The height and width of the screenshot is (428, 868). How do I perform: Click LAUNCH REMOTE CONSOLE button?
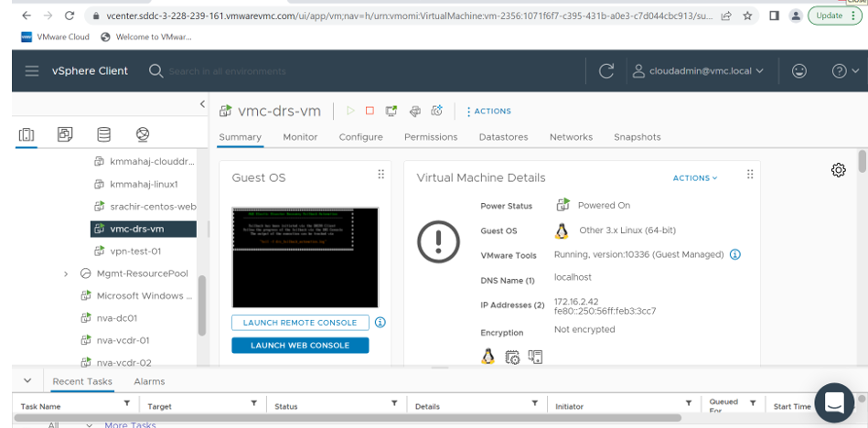[300, 323]
